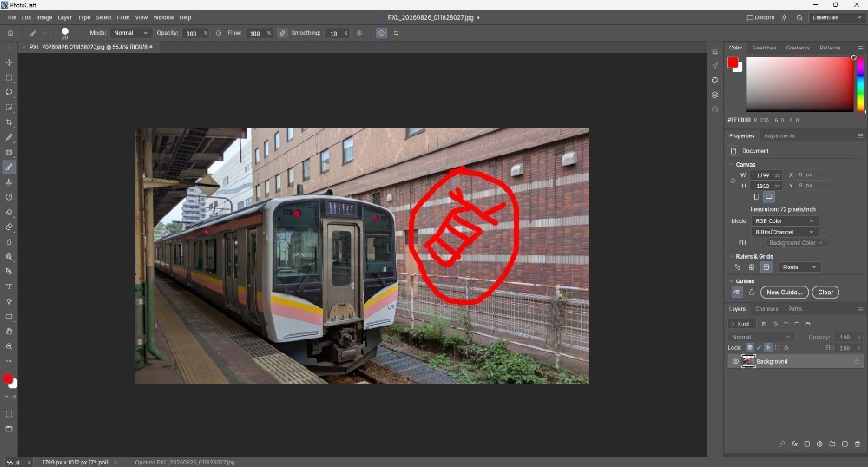Click the canvas width input field
The height and width of the screenshot is (467, 868).
pyautogui.click(x=767, y=174)
